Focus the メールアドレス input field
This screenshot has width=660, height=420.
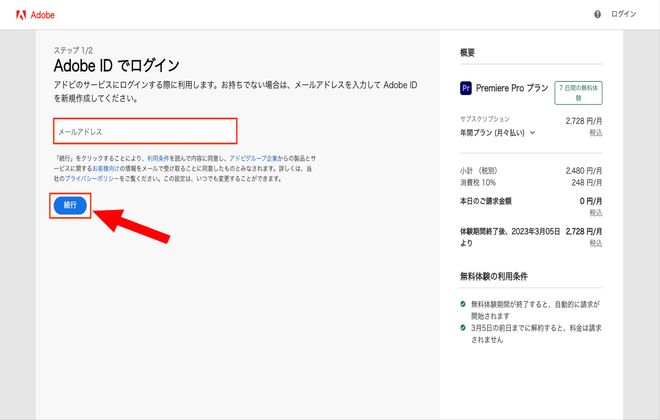click(145, 131)
